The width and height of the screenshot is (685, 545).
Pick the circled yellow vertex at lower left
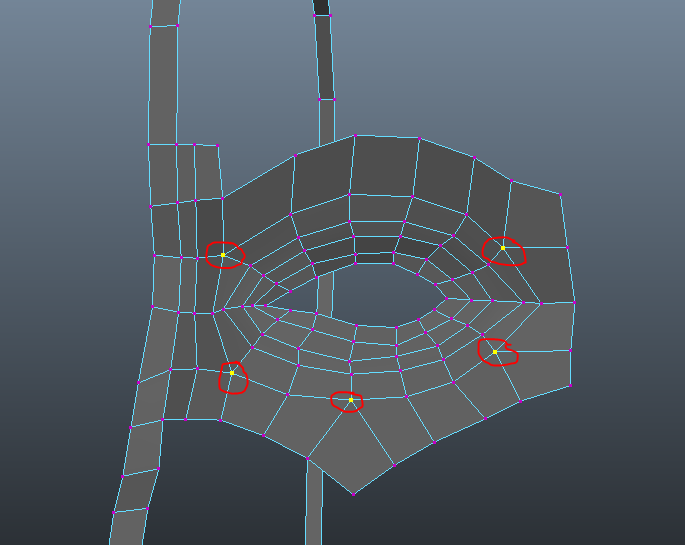[x=232, y=373]
